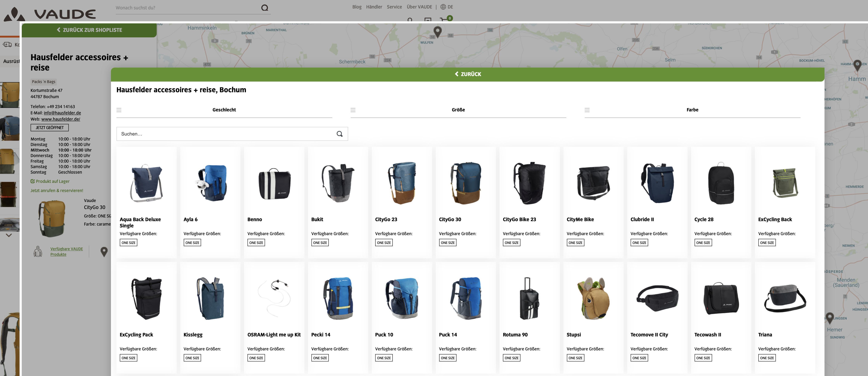Click the chevron down below product thumbnails
Image resolution: width=868 pixels, height=376 pixels.
click(x=9, y=235)
